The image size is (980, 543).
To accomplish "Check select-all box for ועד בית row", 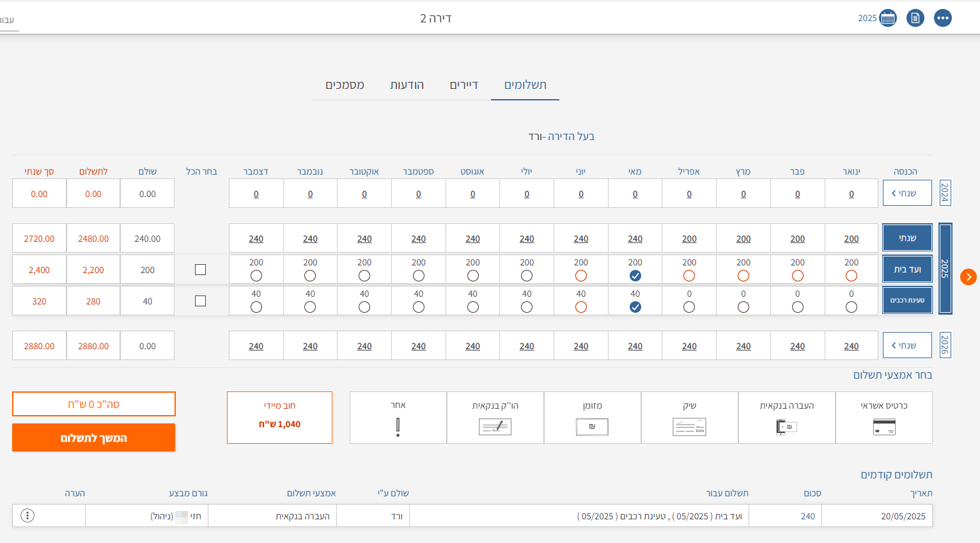I will 200,270.
